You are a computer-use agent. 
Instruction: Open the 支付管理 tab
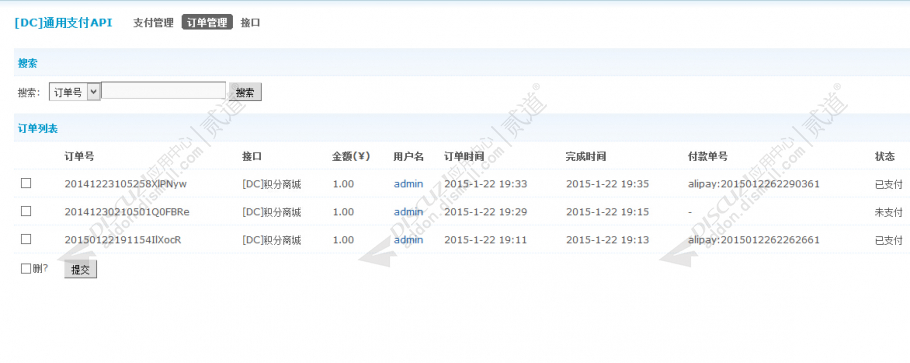coord(153,23)
